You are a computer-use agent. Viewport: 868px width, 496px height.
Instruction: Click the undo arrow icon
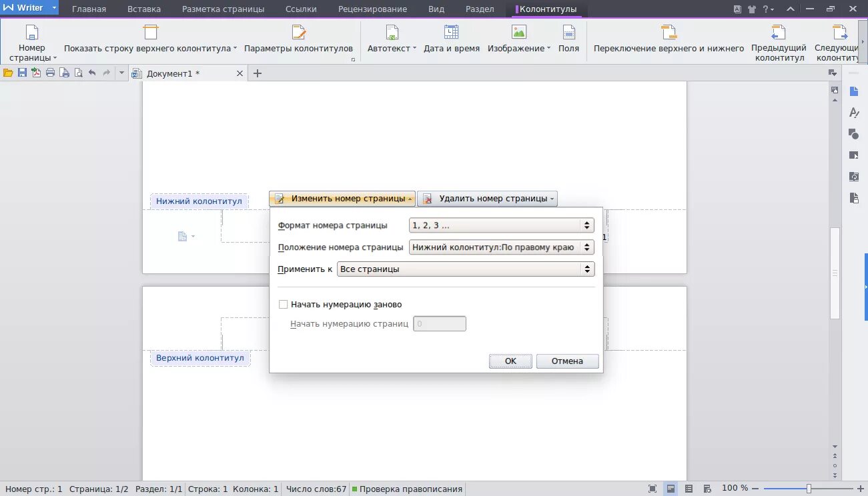pyautogui.click(x=92, y=73)
